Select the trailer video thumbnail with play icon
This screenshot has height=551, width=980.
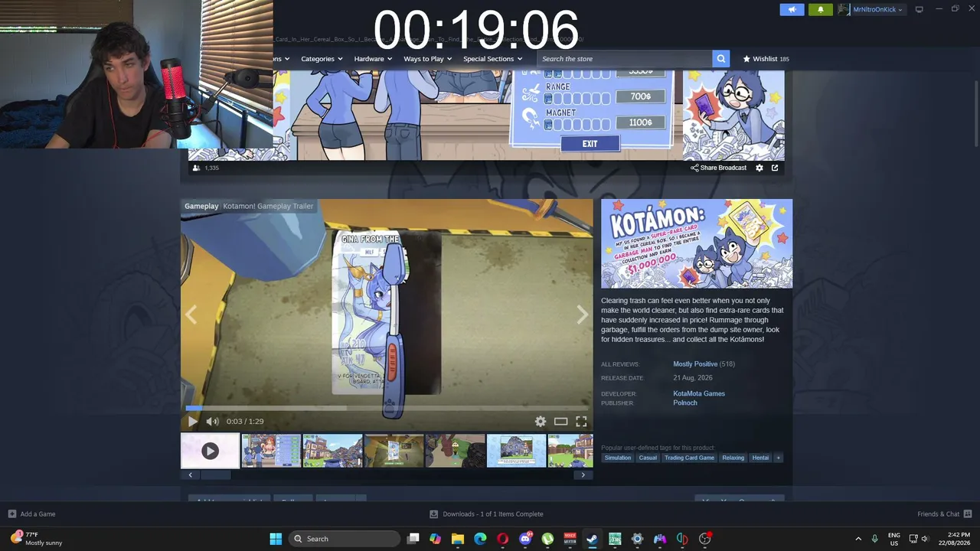click(x=210, y=451)
